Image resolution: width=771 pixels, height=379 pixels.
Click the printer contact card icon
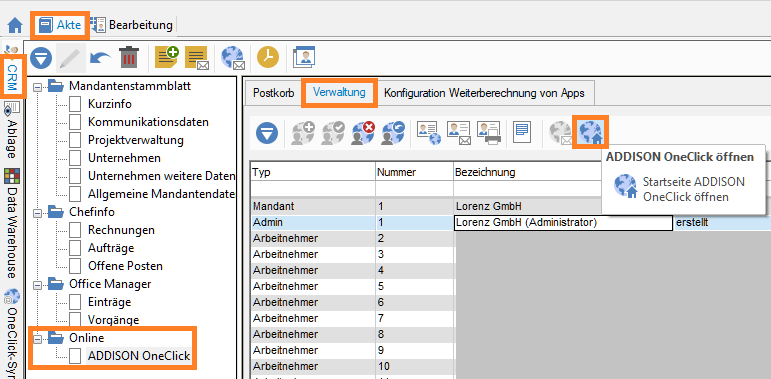(488, 133)
